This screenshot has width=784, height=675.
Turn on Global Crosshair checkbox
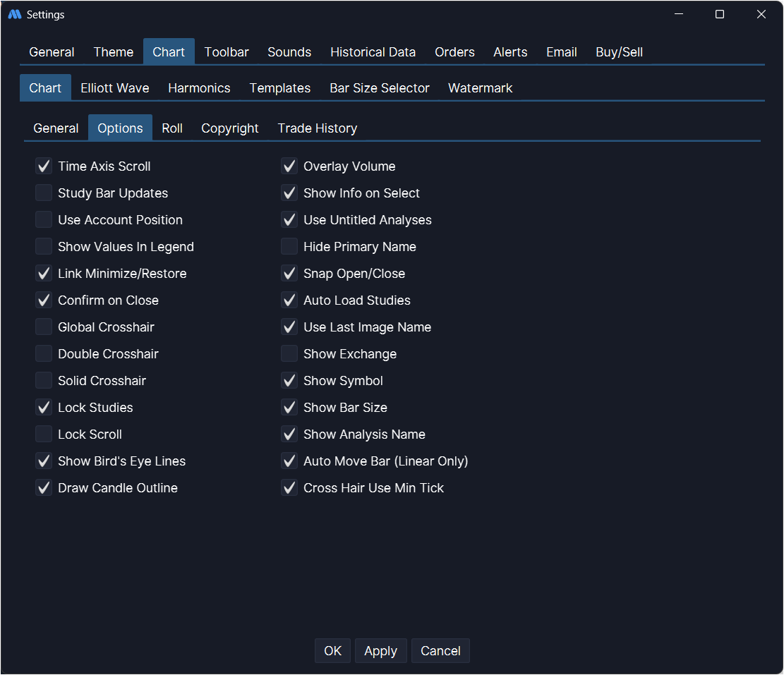point(44,327)
